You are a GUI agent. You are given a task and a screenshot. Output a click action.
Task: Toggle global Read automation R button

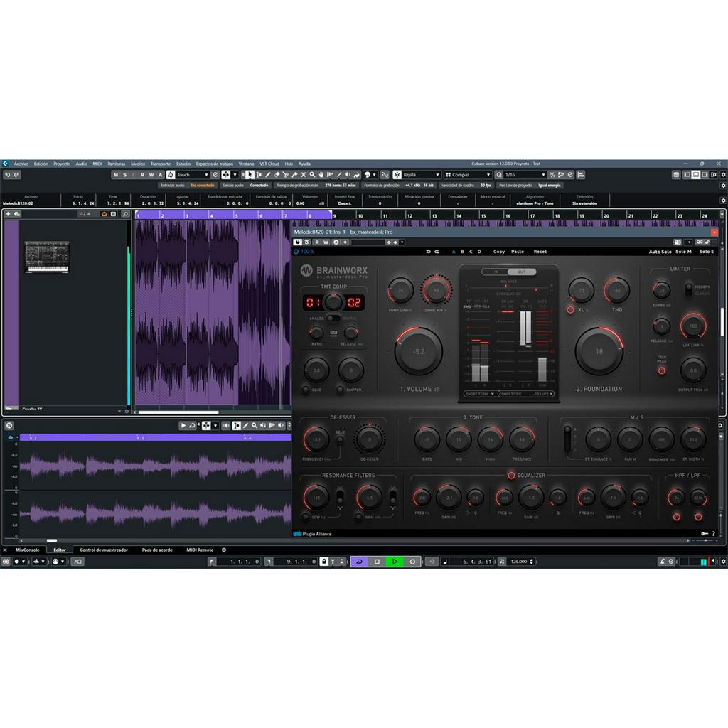click(142, 175)
